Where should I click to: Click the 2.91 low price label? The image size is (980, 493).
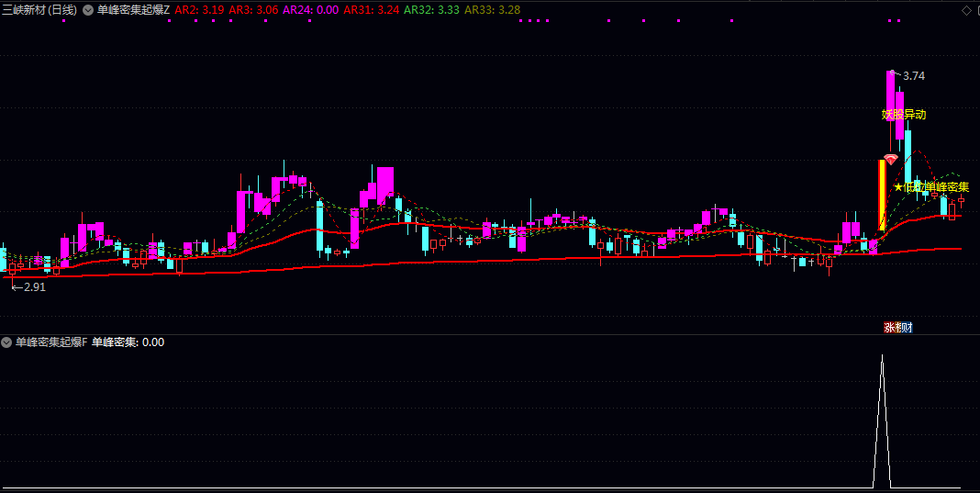tap(34, 287)
